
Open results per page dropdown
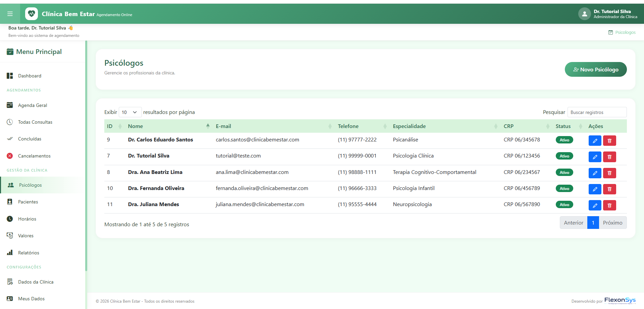click(x=130, y=112)
